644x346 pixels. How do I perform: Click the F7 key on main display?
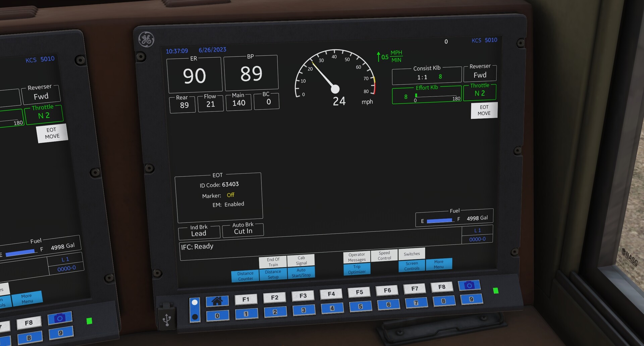tap(415, 288)
